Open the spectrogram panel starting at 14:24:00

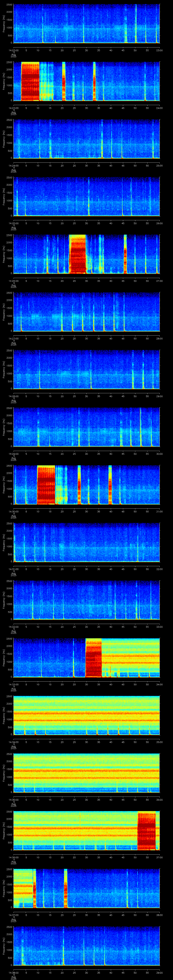point(86,139)
